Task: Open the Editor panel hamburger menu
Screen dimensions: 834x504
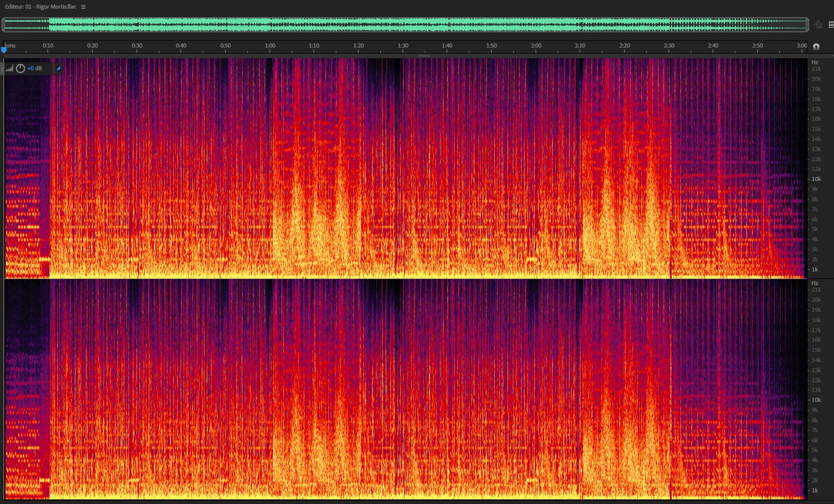Action: [83, 7]
